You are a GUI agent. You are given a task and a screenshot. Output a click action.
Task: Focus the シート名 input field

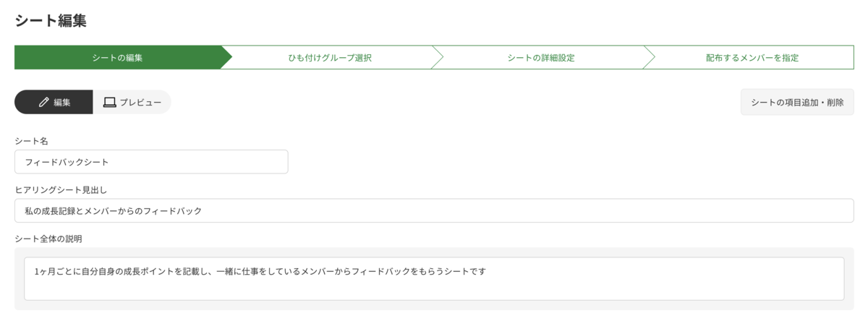[x=151, y=162]
